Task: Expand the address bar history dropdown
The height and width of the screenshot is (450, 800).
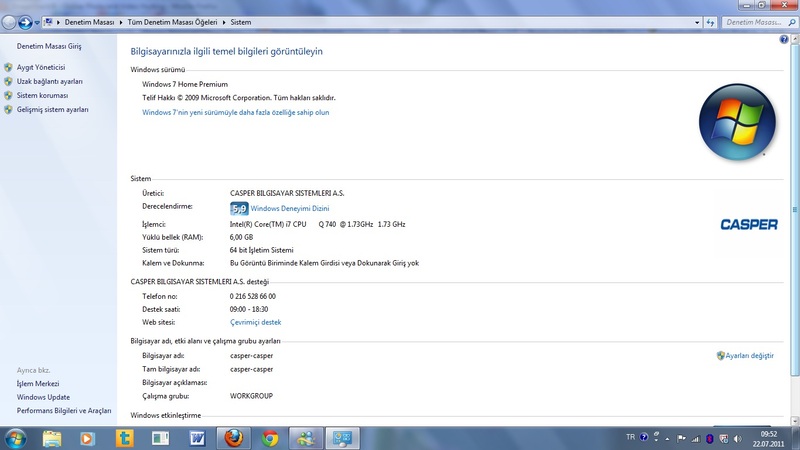Action: point(697,22)
